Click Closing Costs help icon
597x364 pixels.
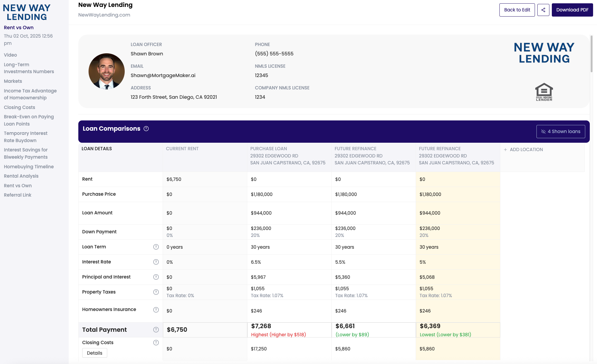[156, 343]
